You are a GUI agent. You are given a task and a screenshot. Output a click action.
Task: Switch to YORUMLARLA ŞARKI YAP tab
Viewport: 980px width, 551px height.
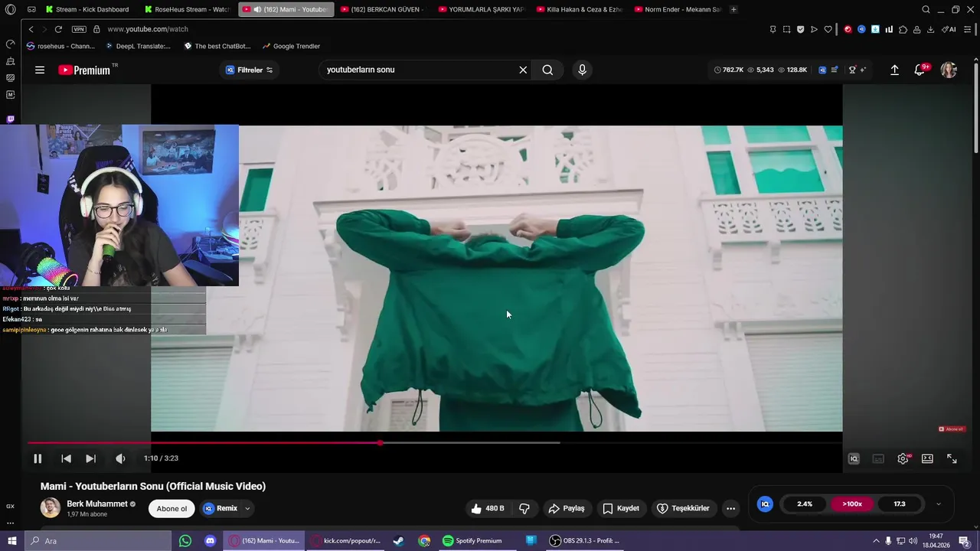(x=481, y=9)
